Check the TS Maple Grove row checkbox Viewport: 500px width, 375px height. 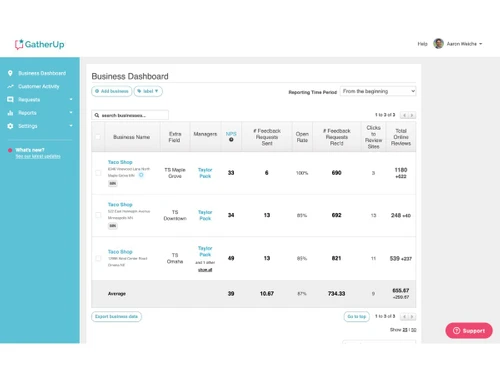(x=98, y=173)
